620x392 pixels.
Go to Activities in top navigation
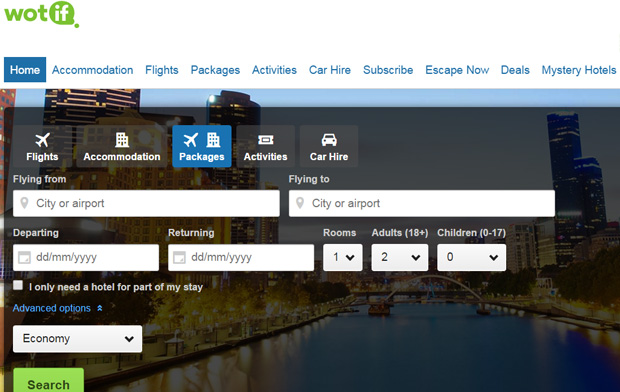pyautogui.click(x=274, y=70)
